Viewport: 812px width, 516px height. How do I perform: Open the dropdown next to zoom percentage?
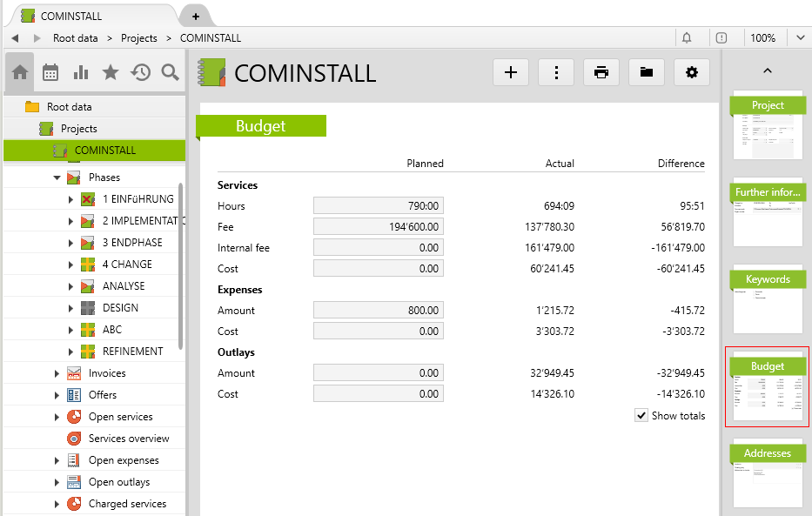click(800, 37)
